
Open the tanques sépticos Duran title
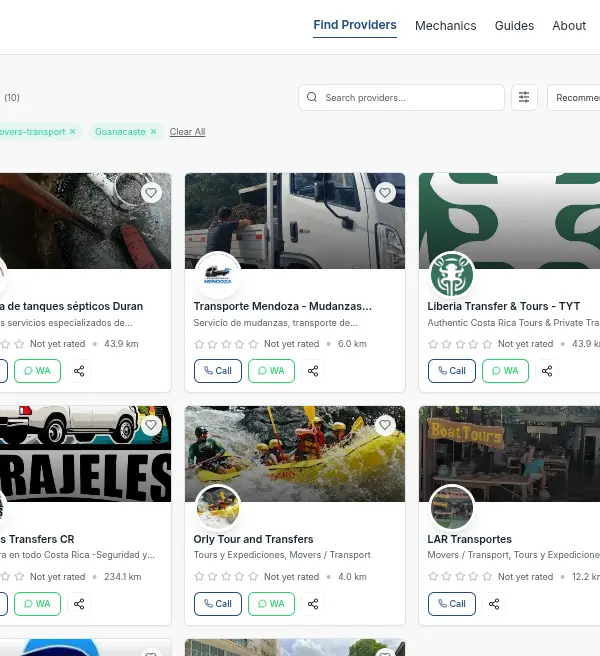pos(72,306)
